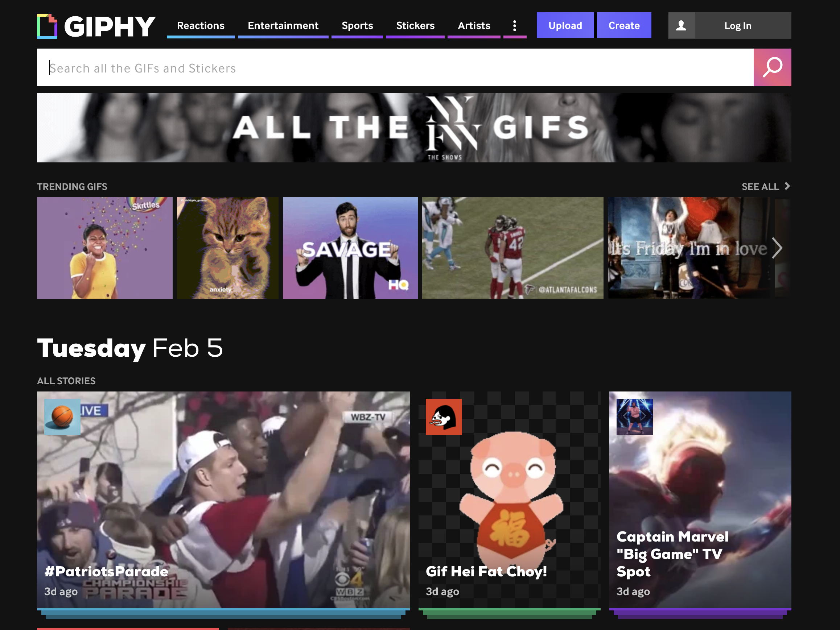Open the three-dot more categories menu
Viewport: 840px width, 630px height.
click(515, 26)
